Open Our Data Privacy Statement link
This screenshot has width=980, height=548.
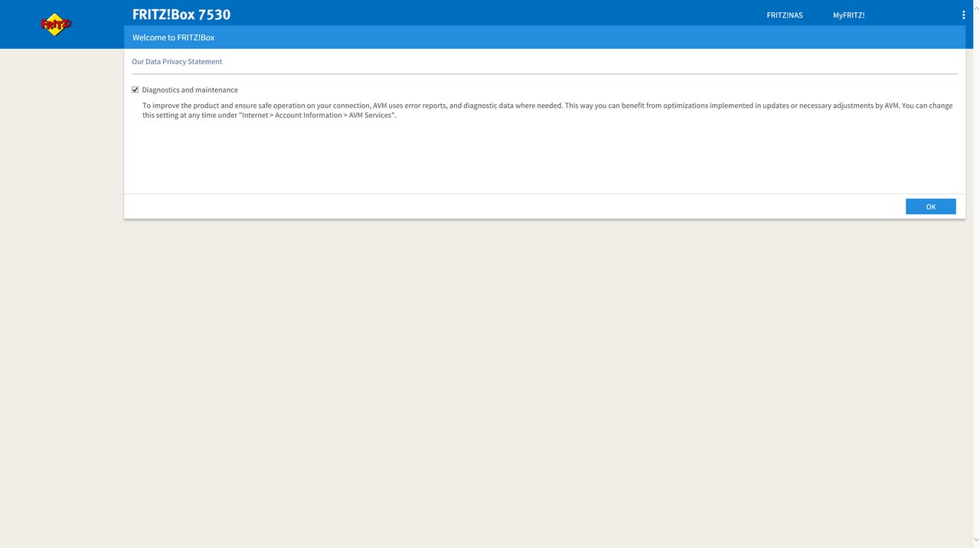[177, 61]
